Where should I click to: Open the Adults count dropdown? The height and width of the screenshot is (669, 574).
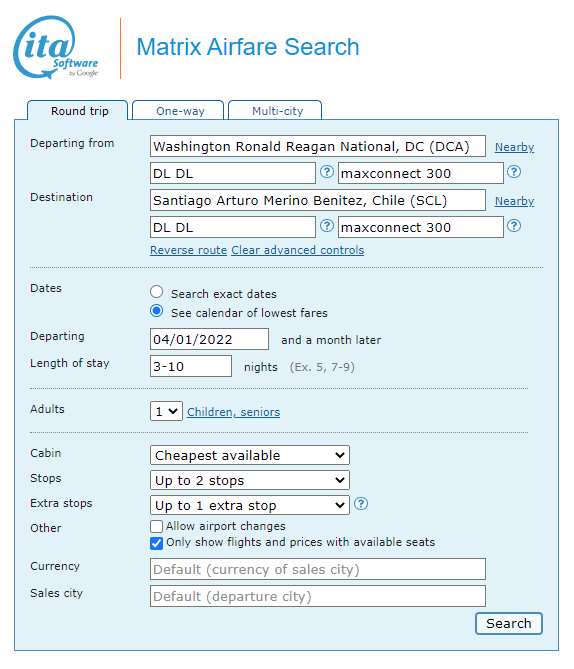[166, 411]
